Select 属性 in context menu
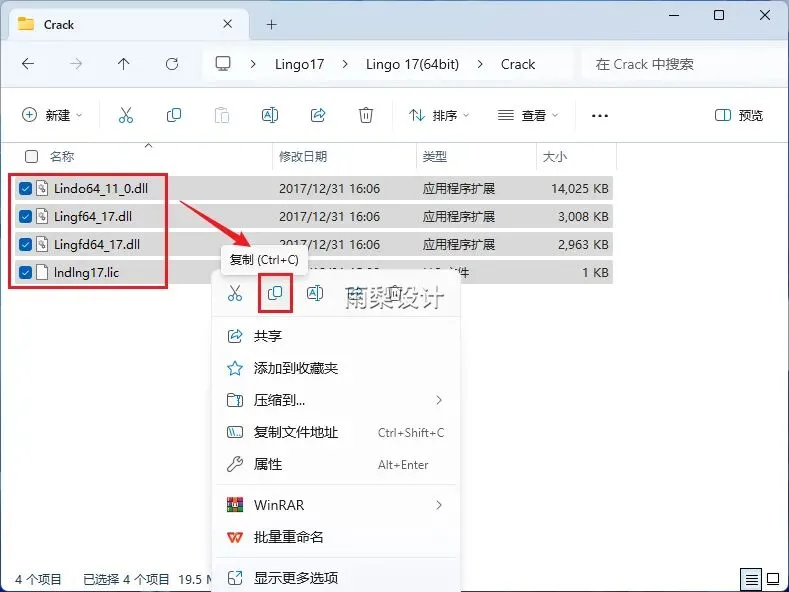Viewport: 789px width, 592px height. [336, 464]
